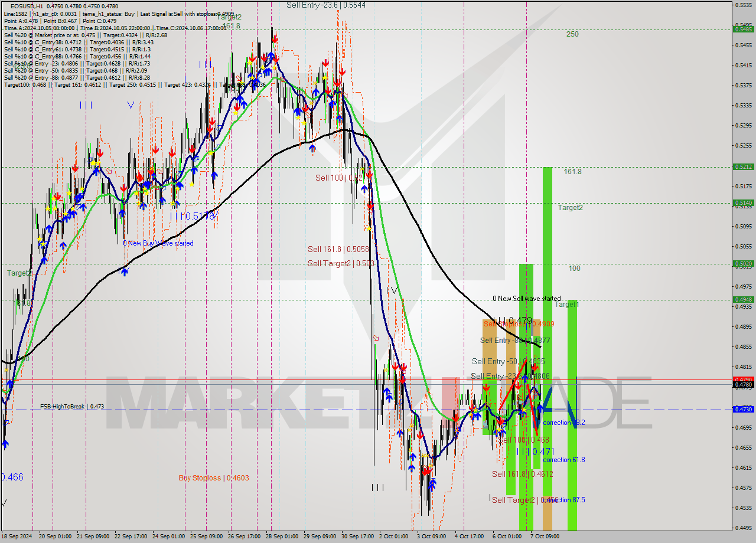The image size is (756, 543).
Task: Click the '0.466' label at left edge
Action: tap(12, 477)
